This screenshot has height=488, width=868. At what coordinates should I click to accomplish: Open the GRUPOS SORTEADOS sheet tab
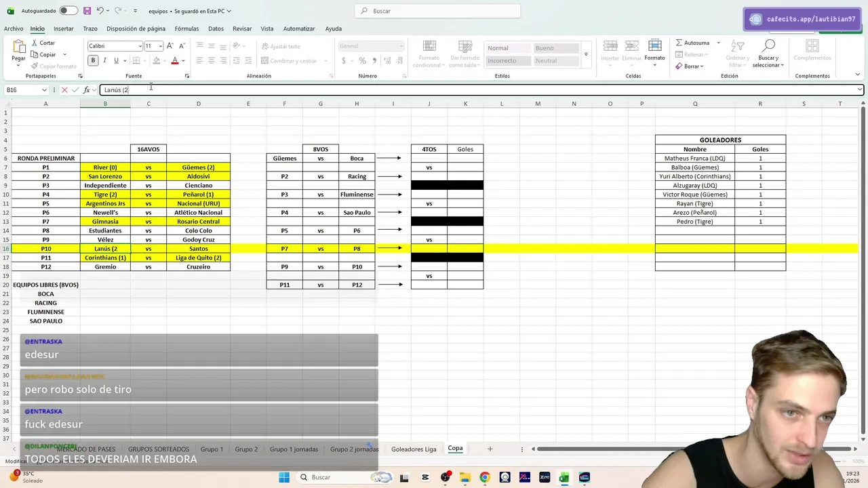coord(159,449)
